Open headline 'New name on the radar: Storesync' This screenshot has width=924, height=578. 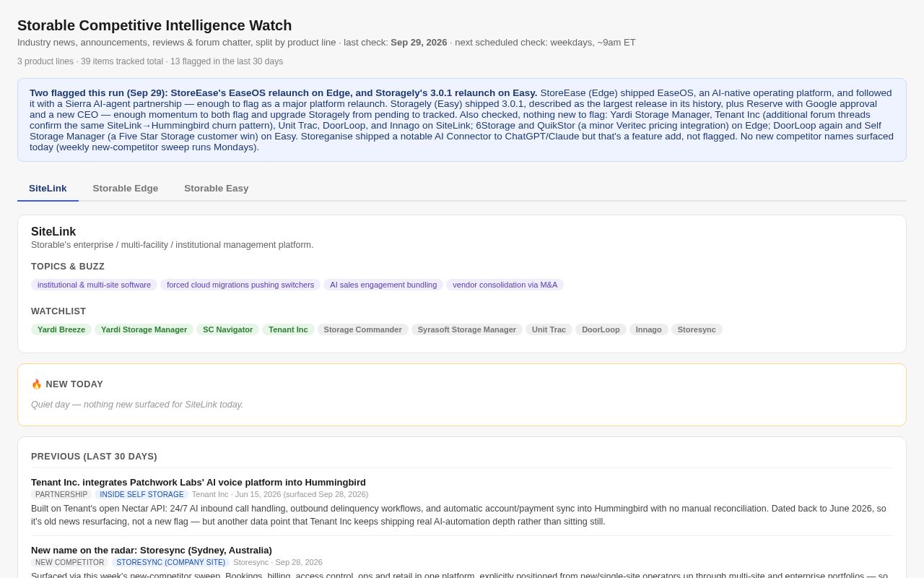[152, 550]
